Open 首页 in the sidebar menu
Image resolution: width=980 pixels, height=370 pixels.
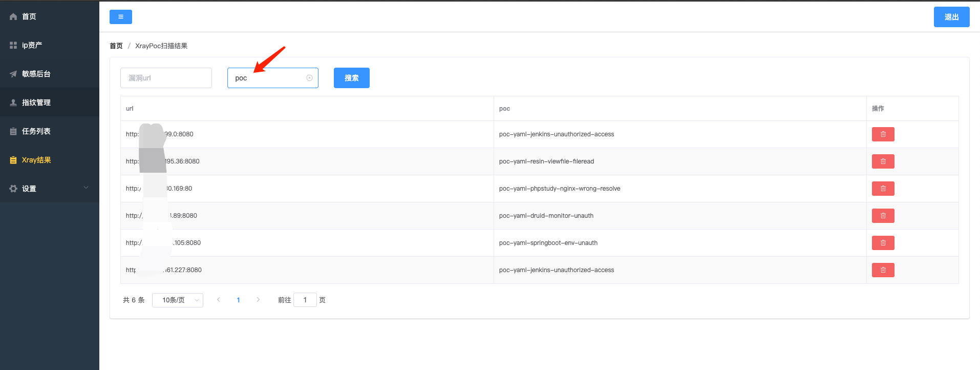(x=50, y=16)
